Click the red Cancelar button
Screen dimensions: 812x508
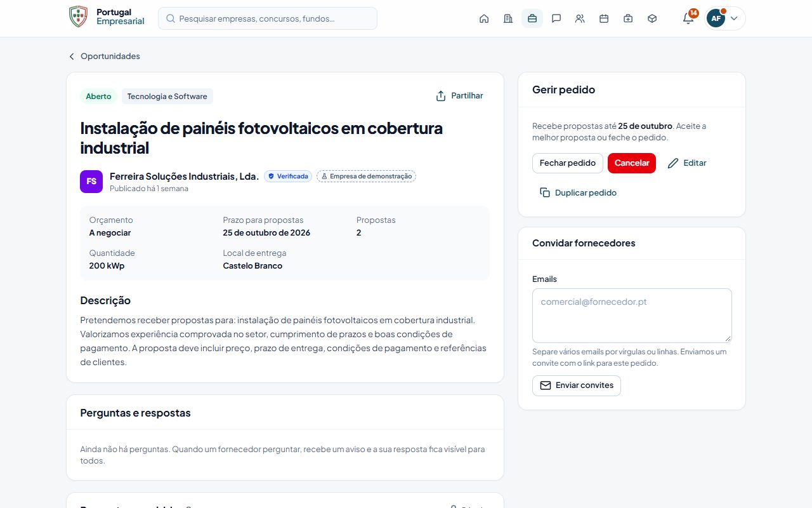click(632, 163)
